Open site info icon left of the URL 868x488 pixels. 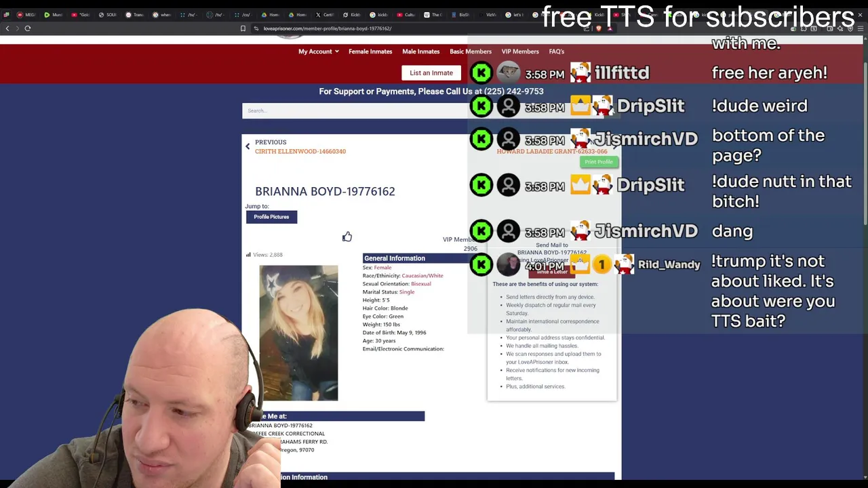click(256, 28)
